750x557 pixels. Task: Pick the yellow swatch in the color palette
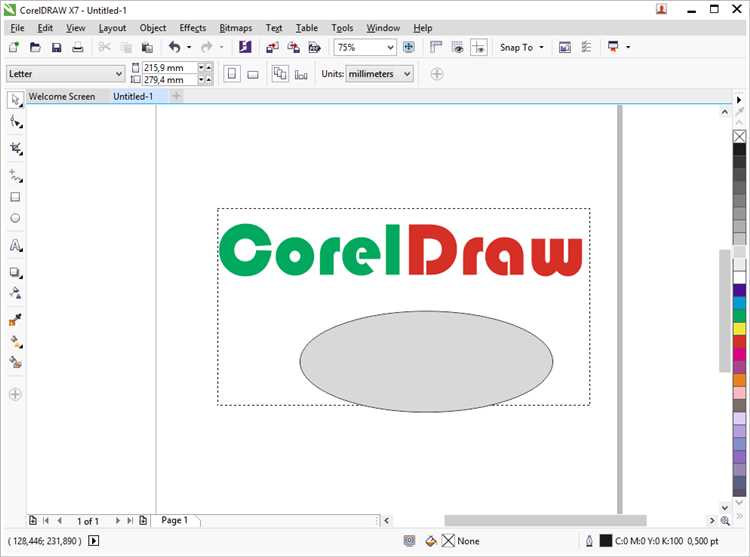pyautogui.click(x=739, y=327)
